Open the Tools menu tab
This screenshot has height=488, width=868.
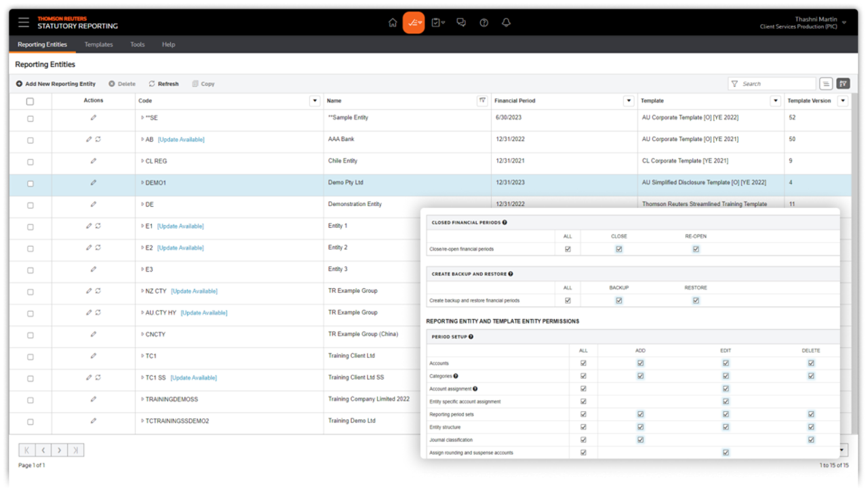point(138,45)
